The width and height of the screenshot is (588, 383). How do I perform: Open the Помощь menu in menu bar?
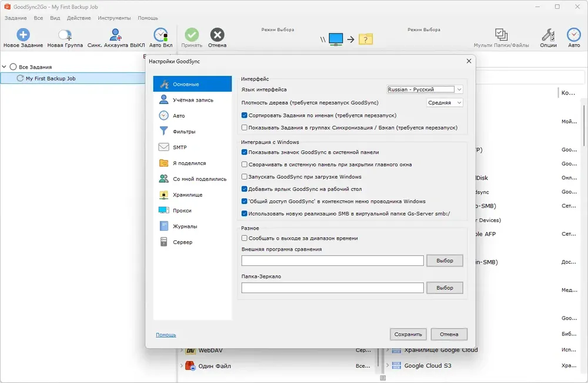tap(148, 18)
